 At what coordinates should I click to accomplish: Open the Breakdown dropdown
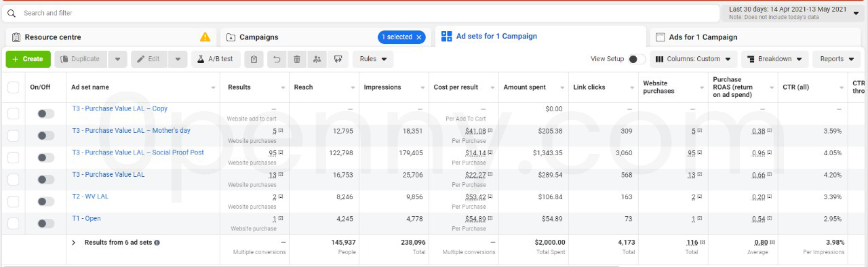[x=774, y=59]
